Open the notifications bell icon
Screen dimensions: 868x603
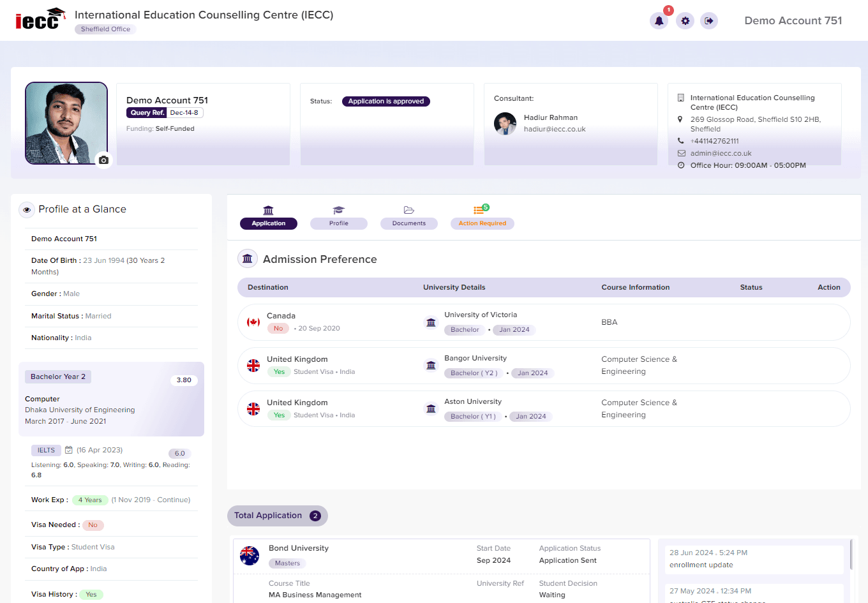(x=659, y=21)
